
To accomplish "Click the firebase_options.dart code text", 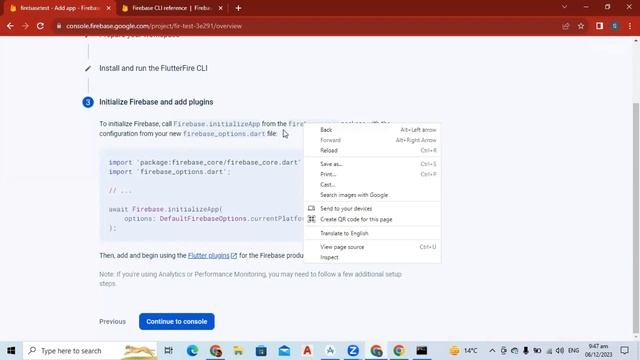I will pyautogui.click(x=224, y=133).
